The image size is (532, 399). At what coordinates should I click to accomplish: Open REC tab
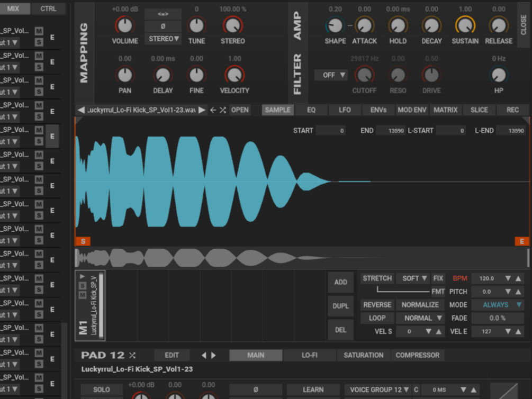512,110
